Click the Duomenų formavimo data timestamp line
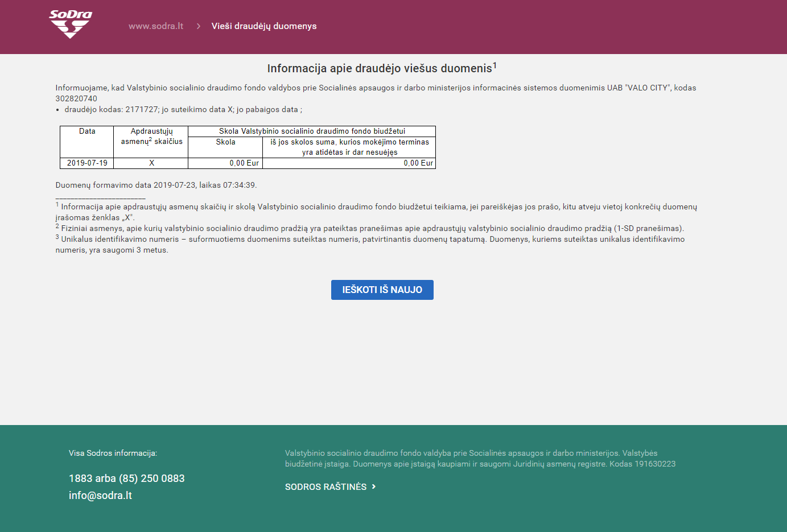Viewport: 787px width, 532px height. pyautogui.click(x=156, y=185)
